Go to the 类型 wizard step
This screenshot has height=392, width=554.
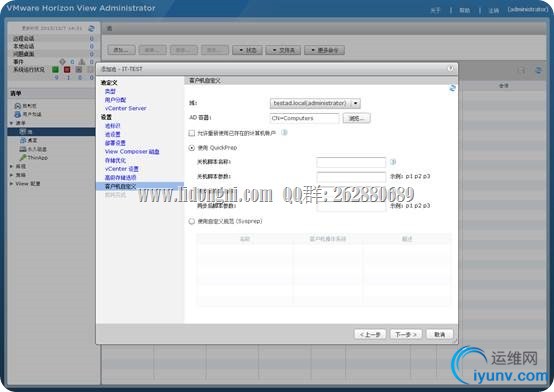click(x=110, y=91)
